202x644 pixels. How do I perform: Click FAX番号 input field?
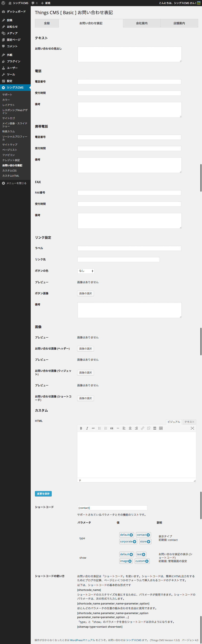[129, 193]
